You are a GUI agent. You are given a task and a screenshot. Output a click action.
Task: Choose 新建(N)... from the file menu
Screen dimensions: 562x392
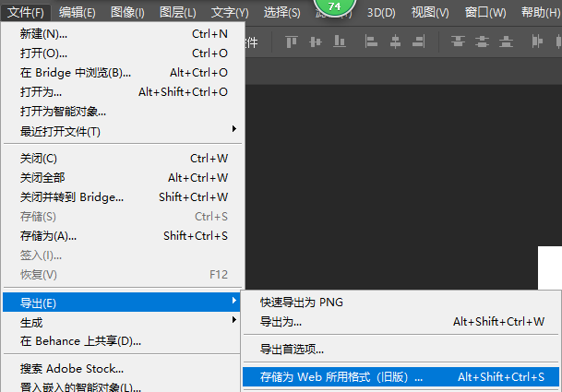(x=124, y=34)
